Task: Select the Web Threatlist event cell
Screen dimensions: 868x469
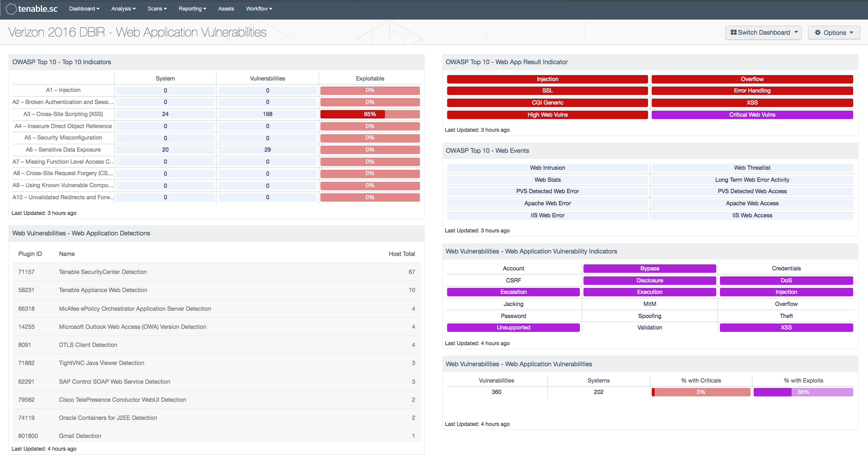Action: click(x=752, y=168)
